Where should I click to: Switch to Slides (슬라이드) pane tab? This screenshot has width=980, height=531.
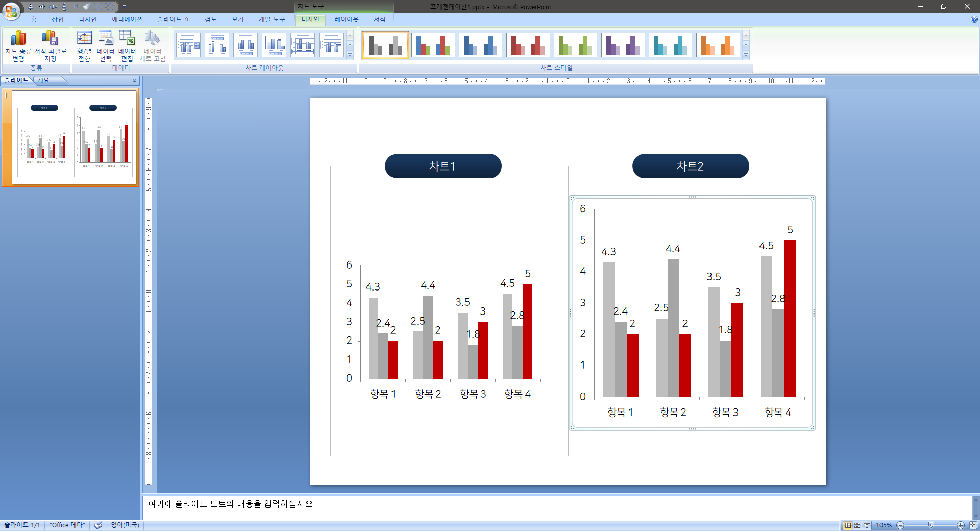point(16,80)
